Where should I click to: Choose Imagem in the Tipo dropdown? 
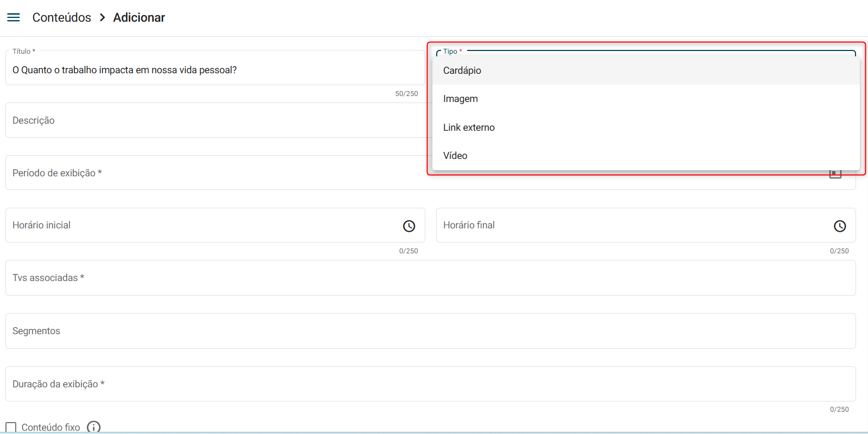[461, 99]
